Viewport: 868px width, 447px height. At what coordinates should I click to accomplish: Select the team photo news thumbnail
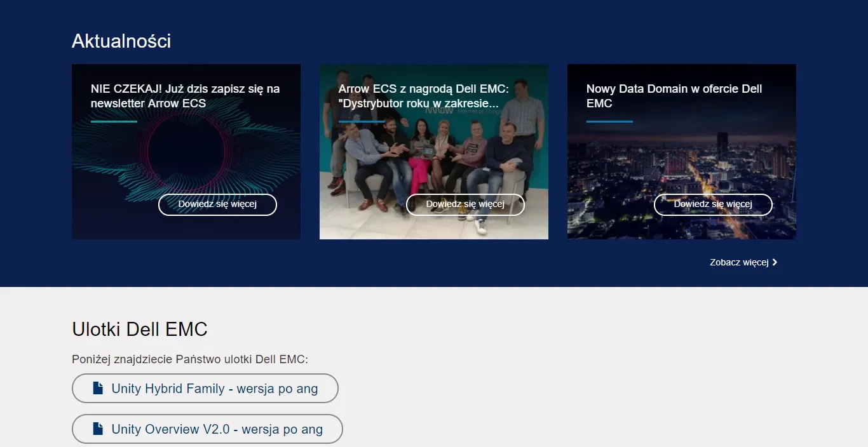coord(434,152)
